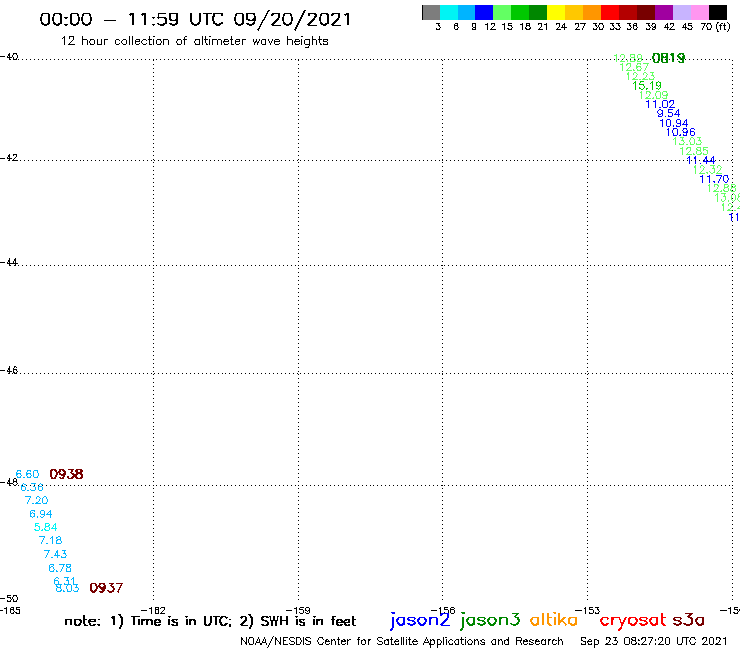Click the 6.78 wave height value
Image resolution: width=740 pixels, height=650 pixels.
pos(60,568)
